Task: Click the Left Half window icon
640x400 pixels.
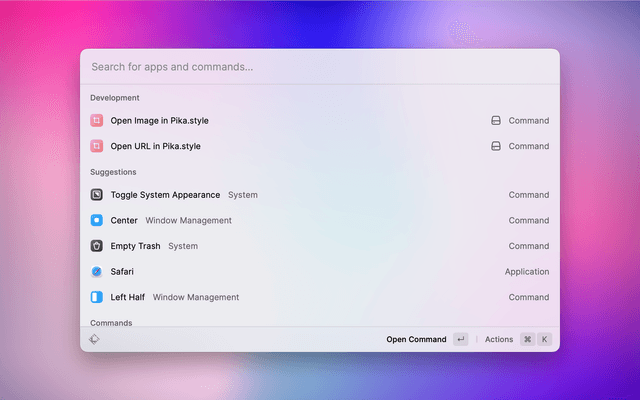Action: (x=97, y=297)
